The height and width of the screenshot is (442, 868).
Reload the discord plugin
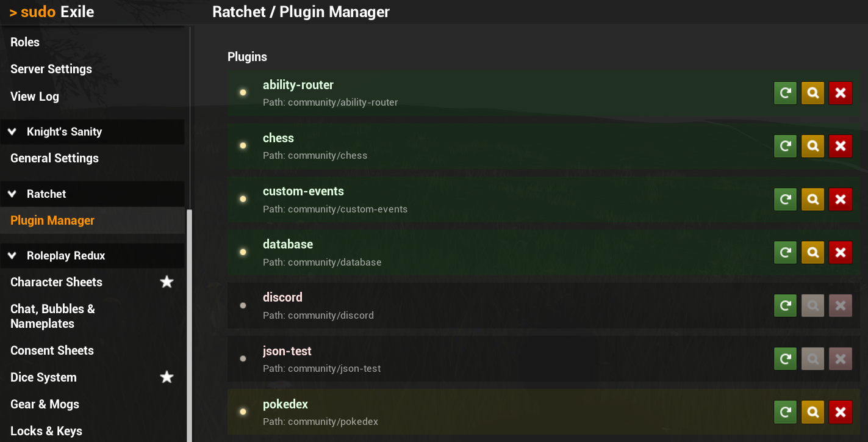[785, 305]
